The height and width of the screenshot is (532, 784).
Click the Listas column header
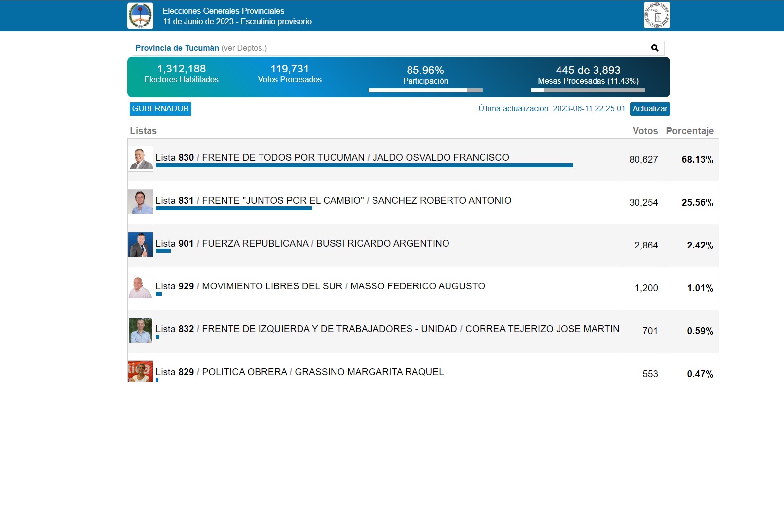point(143,131)
